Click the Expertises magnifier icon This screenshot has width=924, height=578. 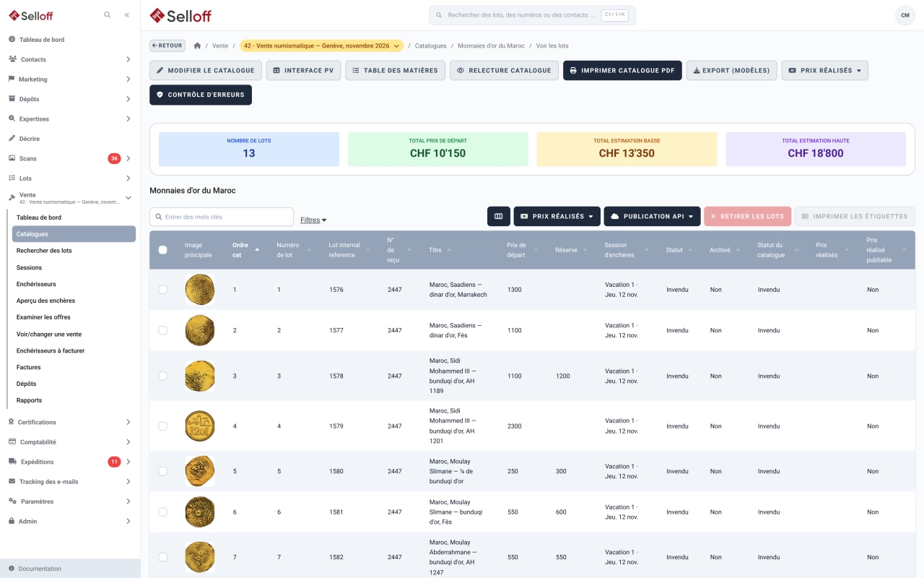point(12,118)
